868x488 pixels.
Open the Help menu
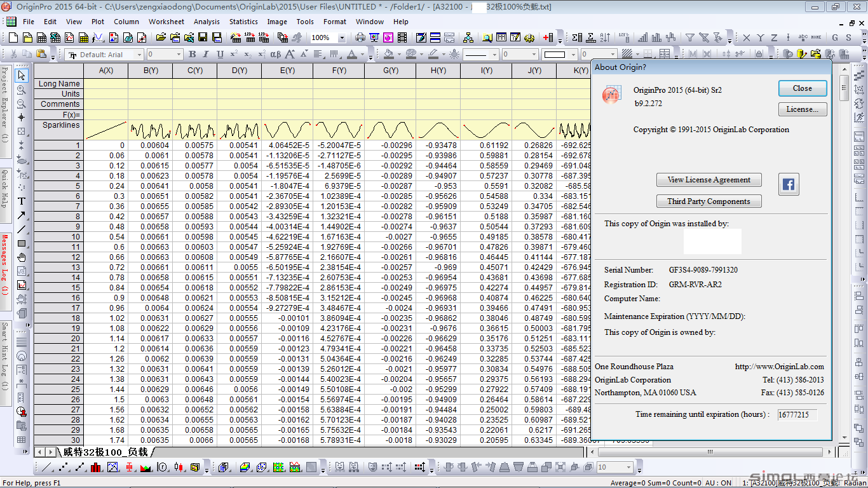point(401,22)
